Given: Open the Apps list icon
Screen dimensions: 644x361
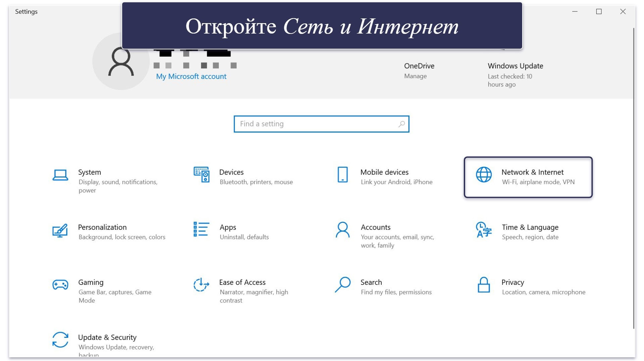Looking at the screenshot, I should [201, 229].
